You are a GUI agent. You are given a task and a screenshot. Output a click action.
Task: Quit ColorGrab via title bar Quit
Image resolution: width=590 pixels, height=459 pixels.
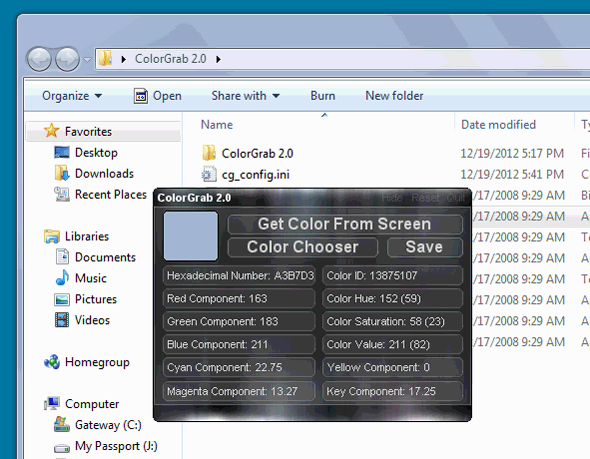pyautogui.click(x=455, y=198)
